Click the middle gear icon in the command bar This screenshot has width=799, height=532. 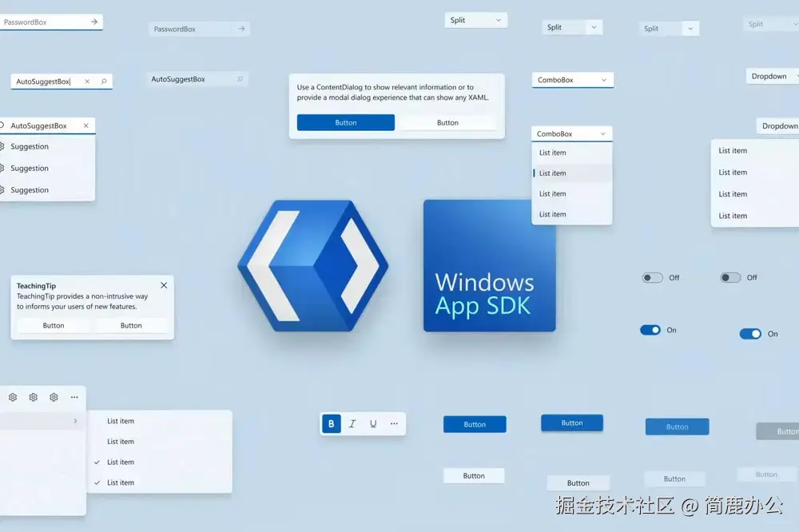click(33, 397)
